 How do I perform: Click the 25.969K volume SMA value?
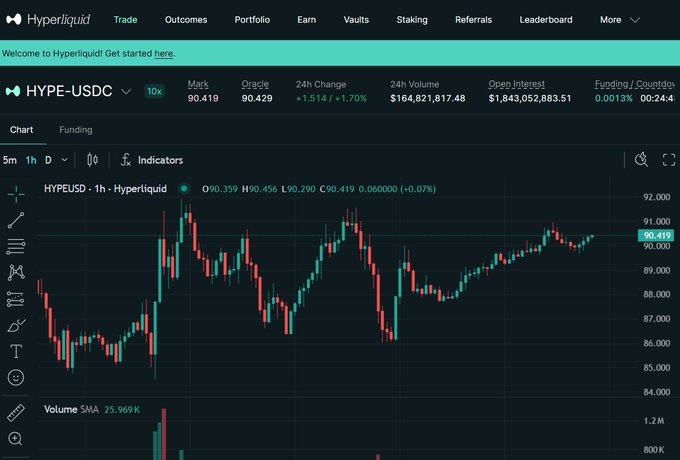122,410
